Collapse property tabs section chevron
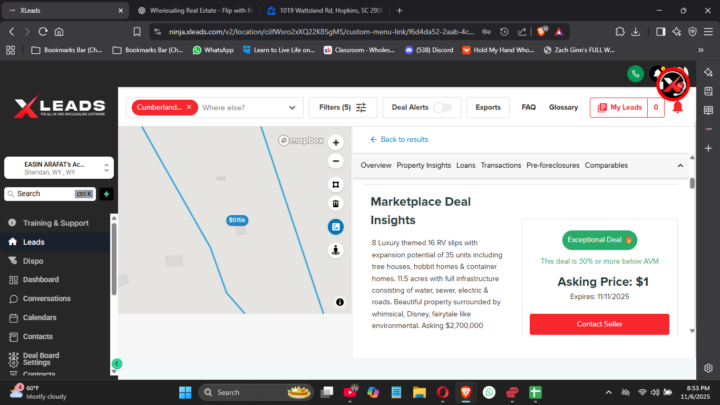 pyautogui.click(x=680, y=166)
